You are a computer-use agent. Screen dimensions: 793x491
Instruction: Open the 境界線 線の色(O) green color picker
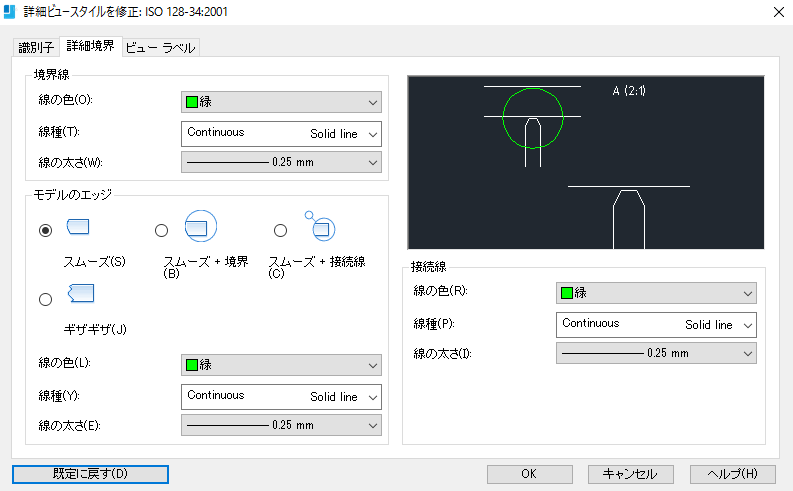281,102
